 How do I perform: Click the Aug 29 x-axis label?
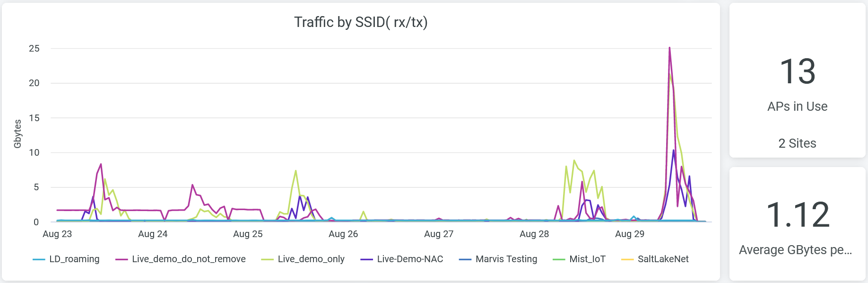click(x=629, y=234)
